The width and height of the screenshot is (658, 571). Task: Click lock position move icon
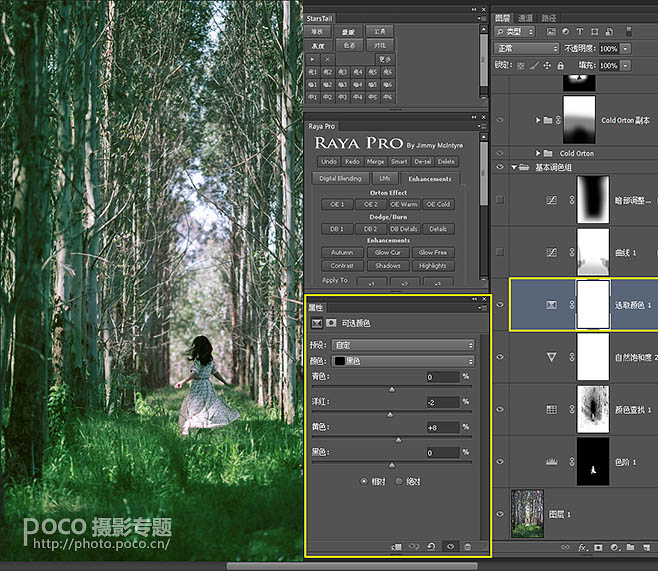(x=547, y=65)
